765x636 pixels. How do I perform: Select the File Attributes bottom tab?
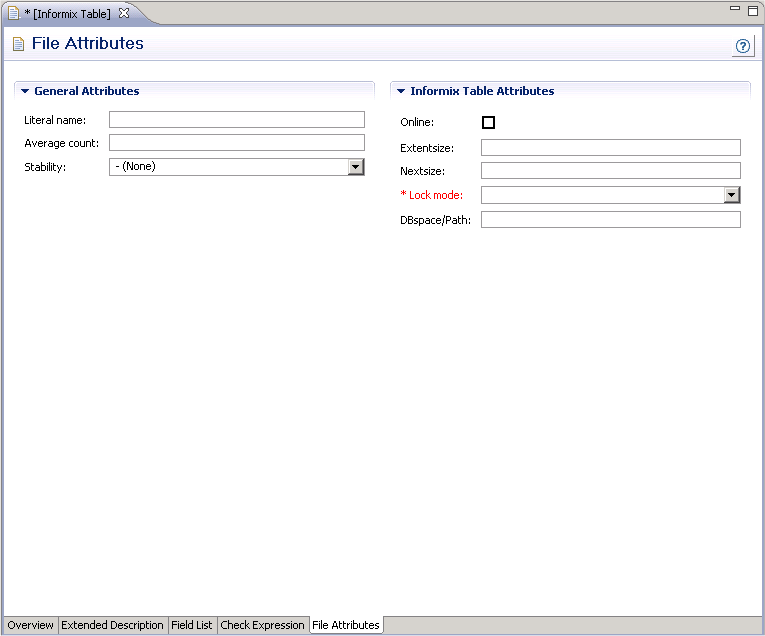pos(345,625)
